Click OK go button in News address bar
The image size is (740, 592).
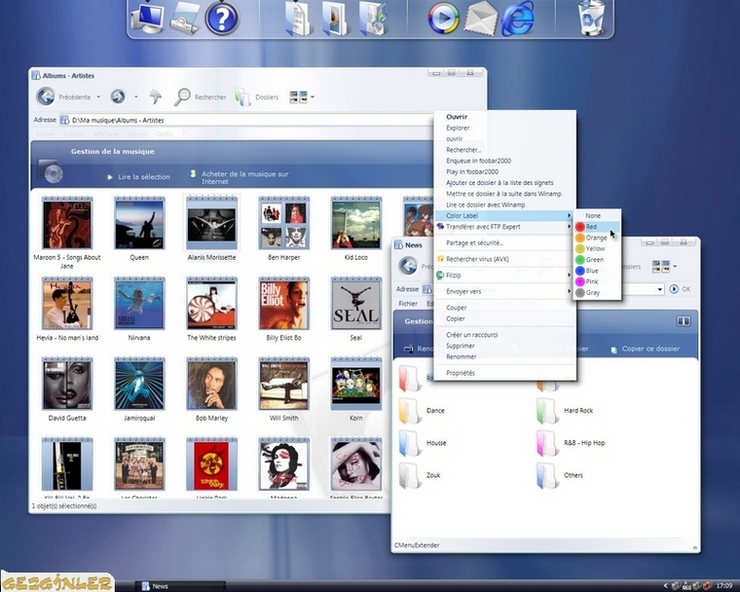[x=680, y=289]
